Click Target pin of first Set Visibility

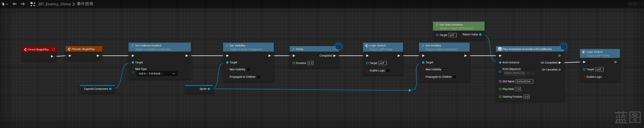point(227,62)
